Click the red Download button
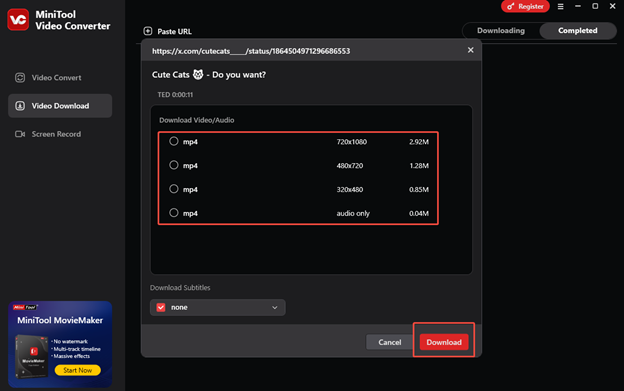This screenshot has width=624, height=391. click(x=444, y=342)
